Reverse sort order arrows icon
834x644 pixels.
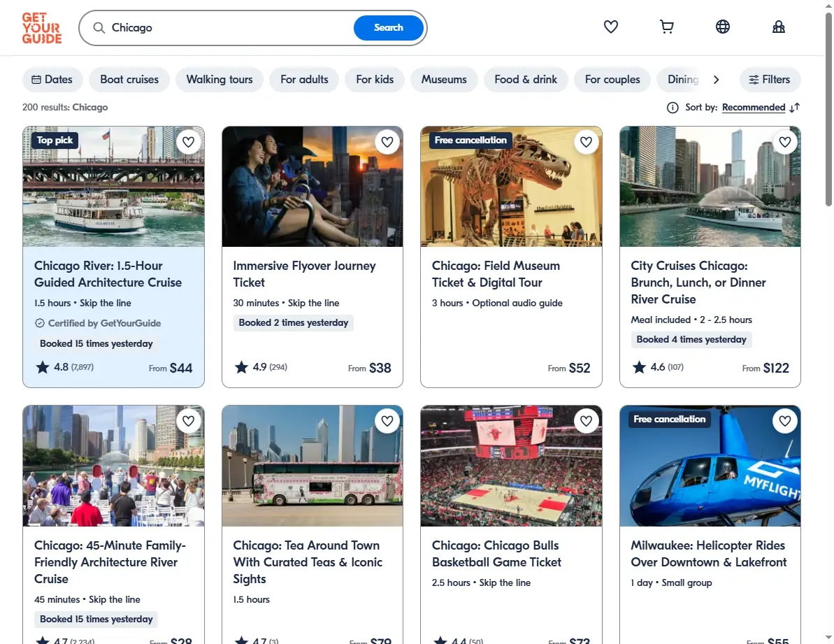795,108
